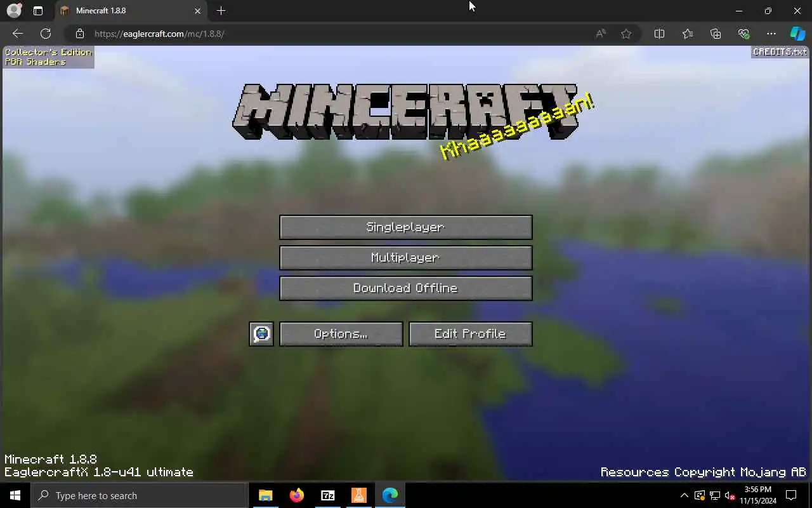Close the Minecraft 1.8.8 tab
This screenshot has width=812, height=508.
[197, 11]
